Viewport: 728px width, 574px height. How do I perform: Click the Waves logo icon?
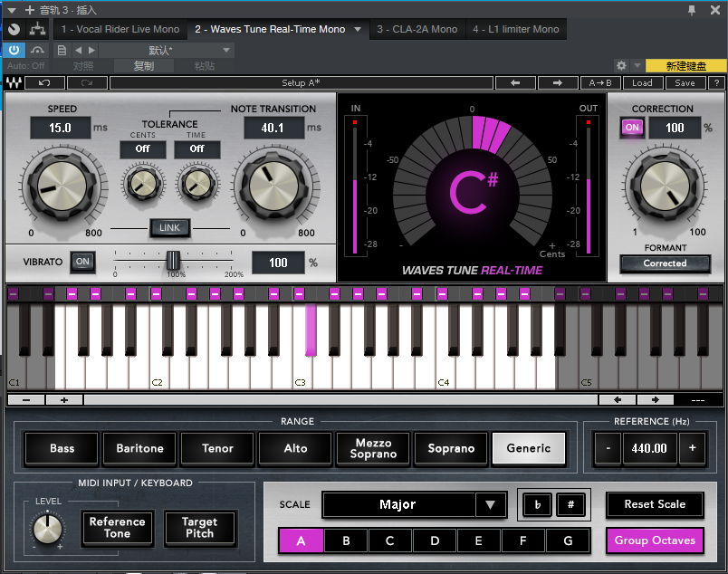pyautogui.click(x=14, y=83)
